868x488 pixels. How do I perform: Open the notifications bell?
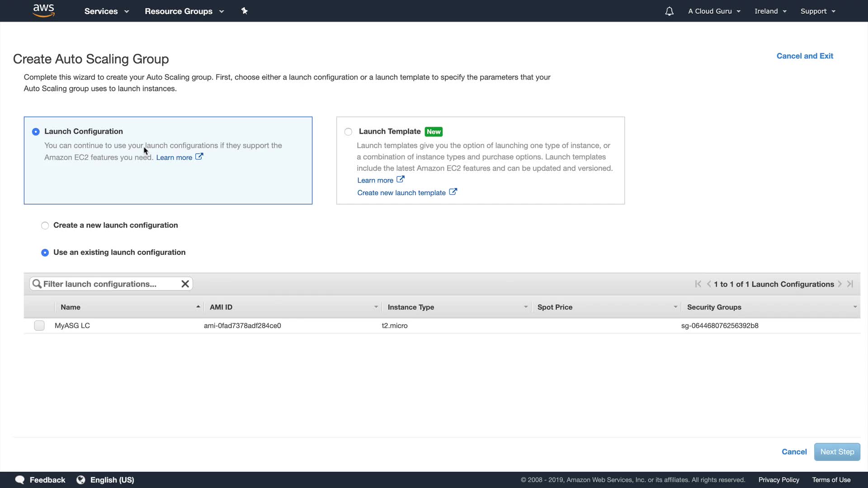point(669,11)
